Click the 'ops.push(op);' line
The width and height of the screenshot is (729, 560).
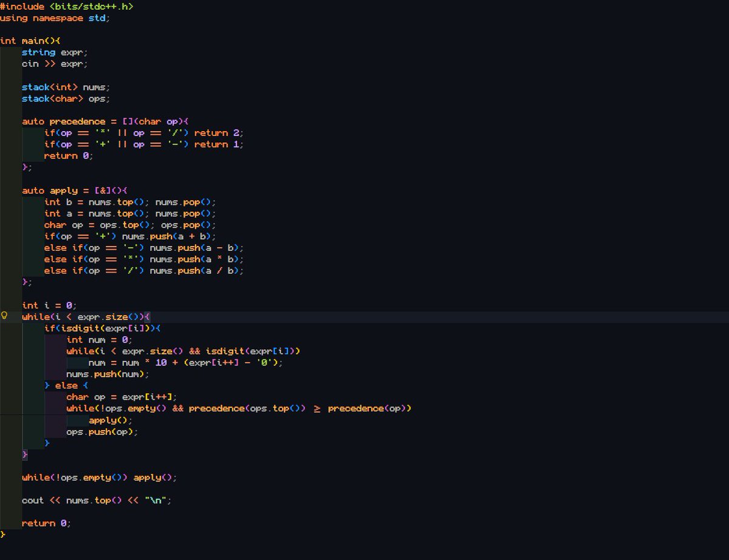[103, 432]
